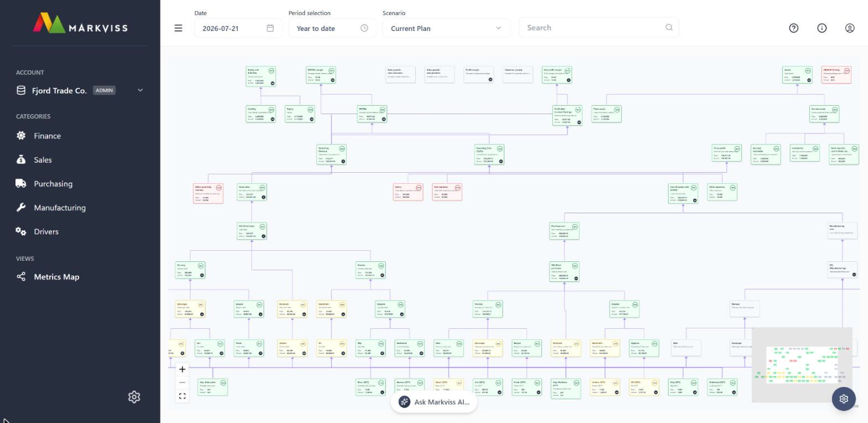Toggle the hamburger menu icon
Image resolution: width=868 pixels, height=423 pixels.
coord(178,28)
